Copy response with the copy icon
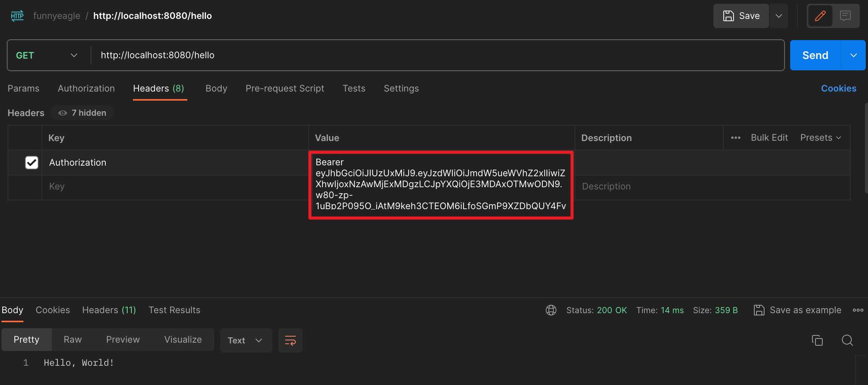 pos(817,340)
